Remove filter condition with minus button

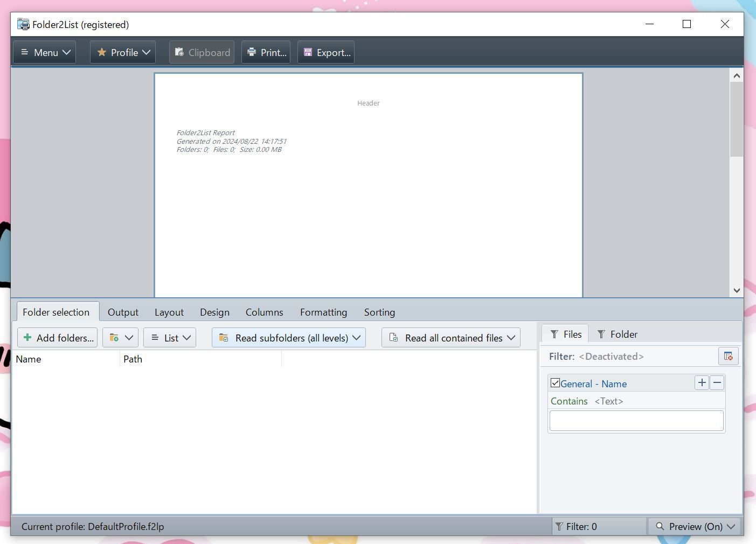[717, 383]
